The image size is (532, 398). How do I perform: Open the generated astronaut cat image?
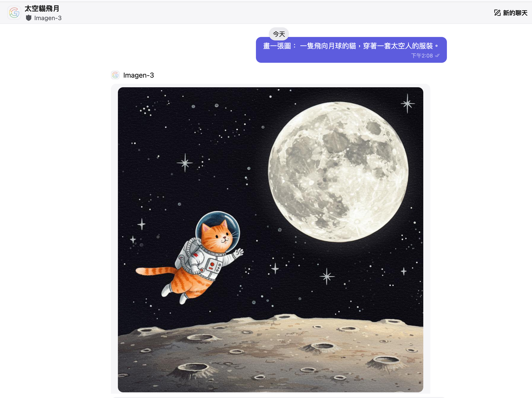click(270, 239)
